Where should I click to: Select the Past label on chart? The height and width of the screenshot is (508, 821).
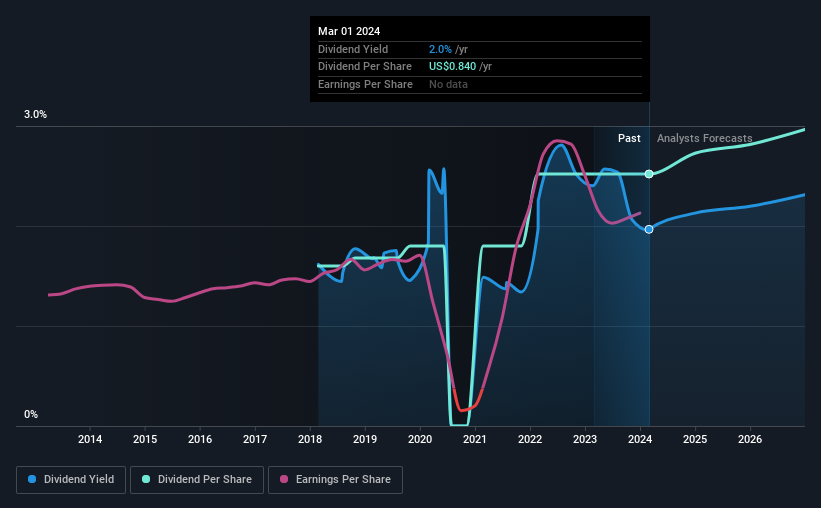629,138
